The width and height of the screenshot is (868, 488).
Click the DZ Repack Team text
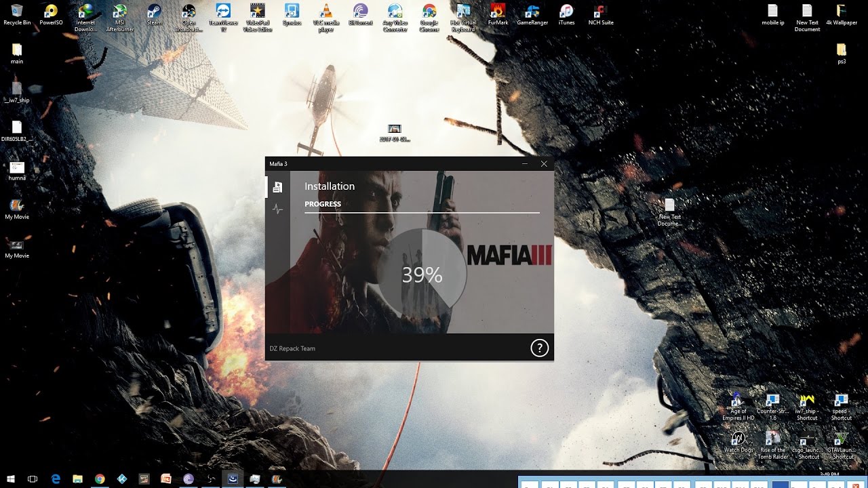(292, 348)
